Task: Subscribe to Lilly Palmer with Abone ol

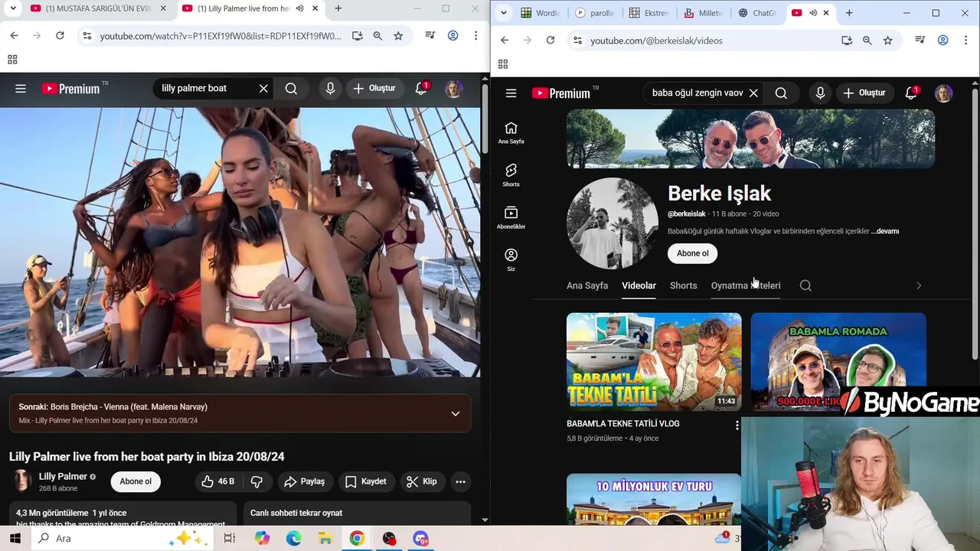Action: tap(136, 481)
